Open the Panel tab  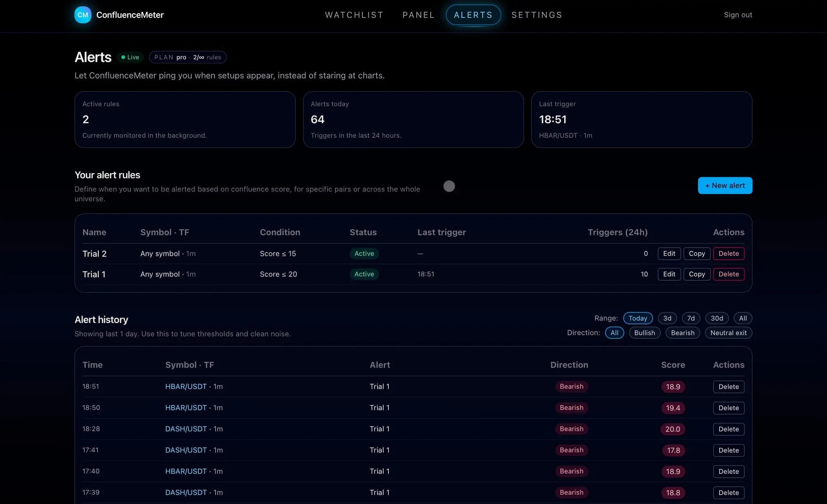coord(418,15)
